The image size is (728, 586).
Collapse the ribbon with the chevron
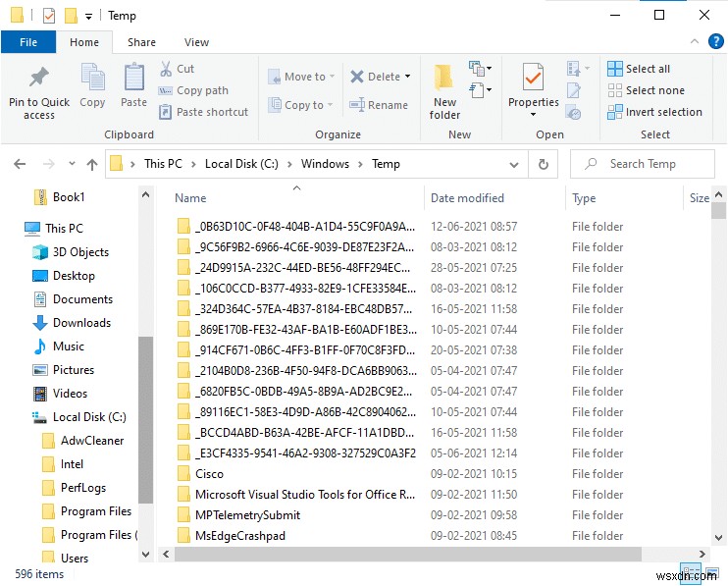695,41
